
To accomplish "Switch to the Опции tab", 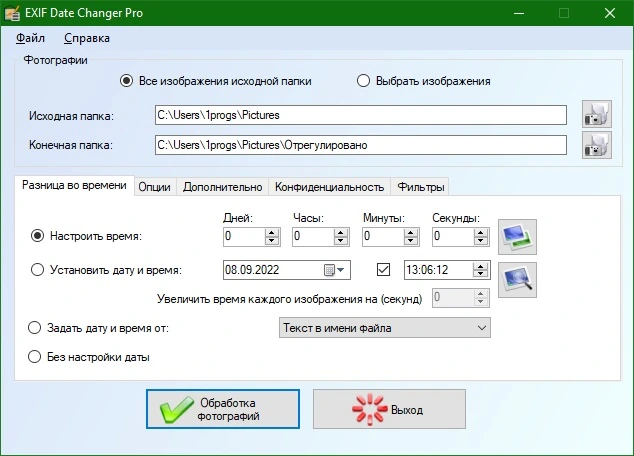I will click(x=154, y=187).
